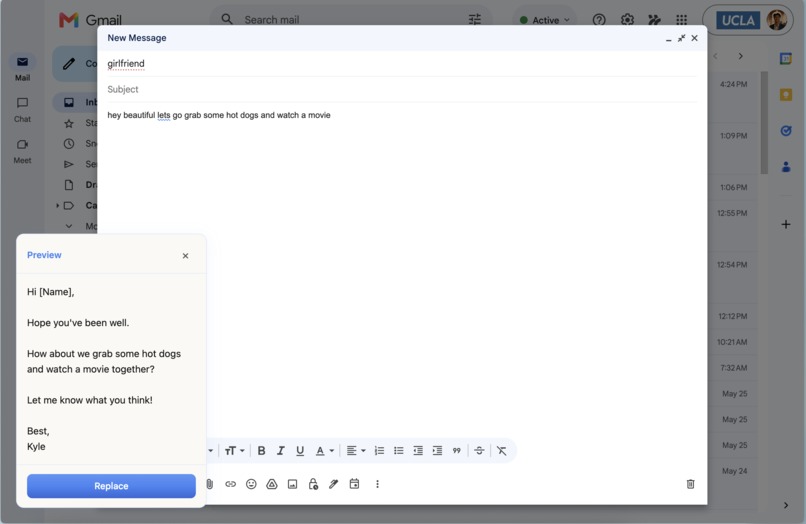Viewport: 806px width, 524px height.
Task: Go to newer emails arrow
Action: pos(716,56)
